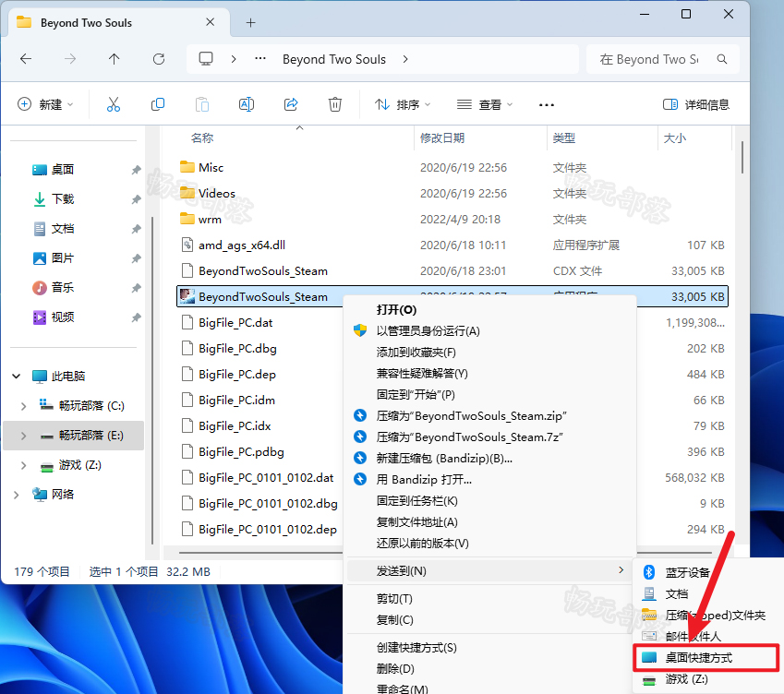Screen dimensions: 784x694
Task: Open Downloads (下载) in quick access
Action: coord(63,198)
